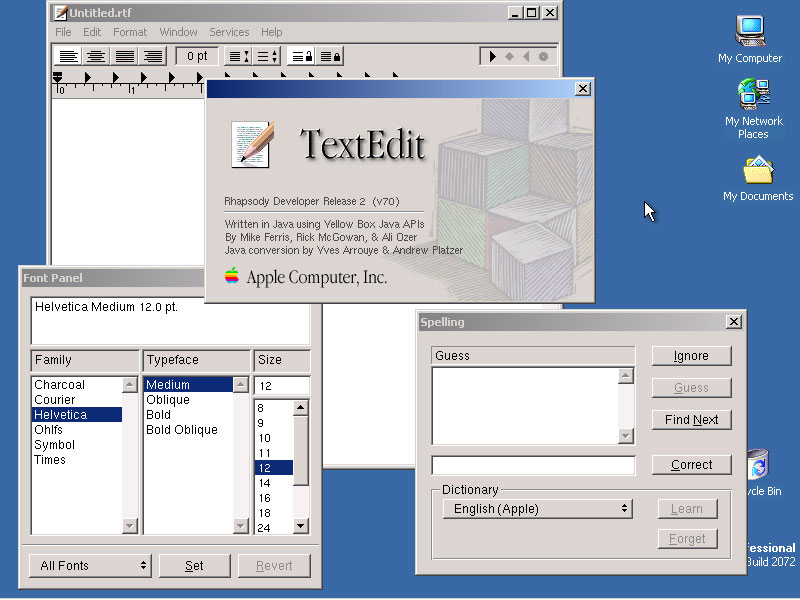Apply left alignment from the ruler toolbar
This screenshot has height=600, width=800.
click(x=68, y=56)
